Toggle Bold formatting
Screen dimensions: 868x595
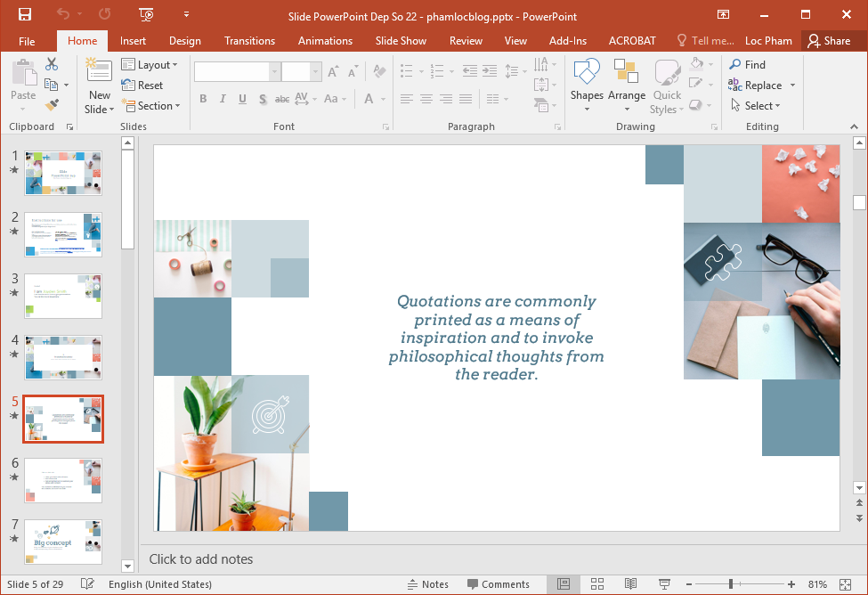coord(203,99)
